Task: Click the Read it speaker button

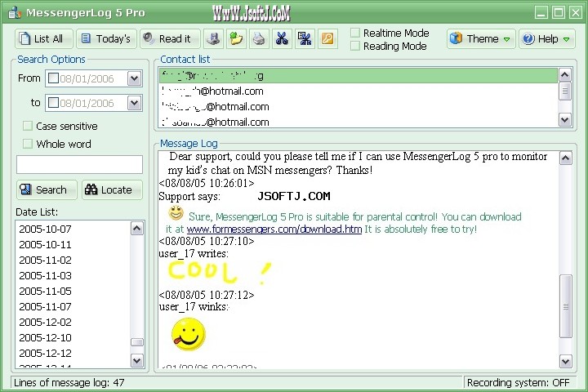Action: [x=170, y=38]
